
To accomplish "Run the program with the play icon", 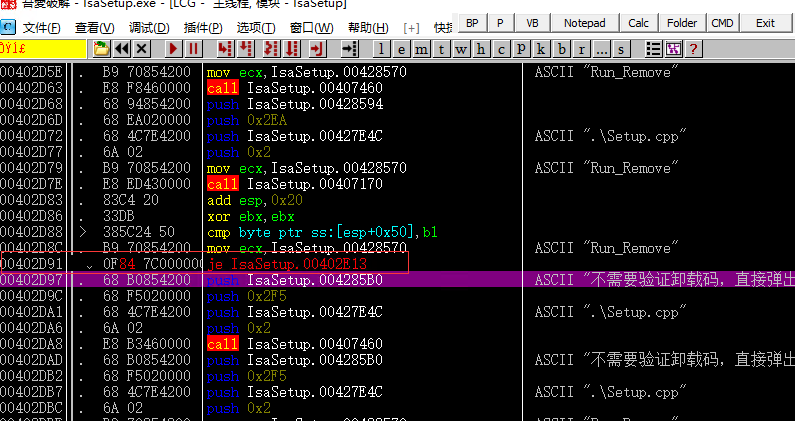I will coord(173,49).
